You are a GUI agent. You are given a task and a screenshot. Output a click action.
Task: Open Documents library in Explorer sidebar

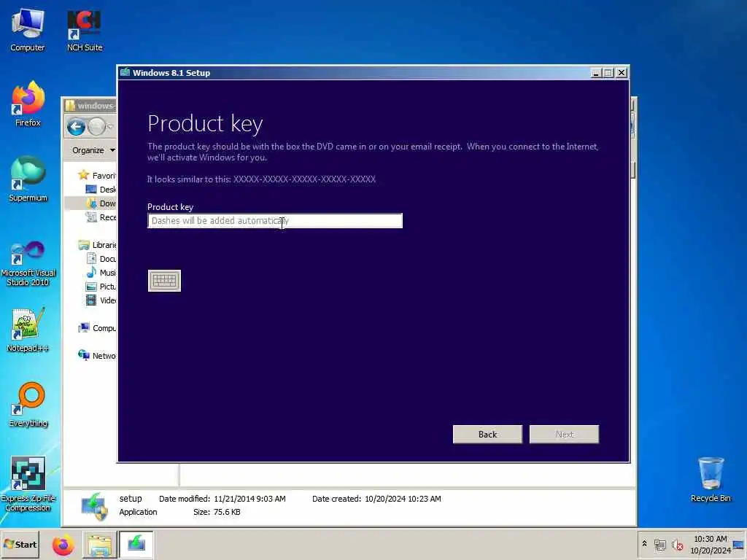(x=101, y=259)
